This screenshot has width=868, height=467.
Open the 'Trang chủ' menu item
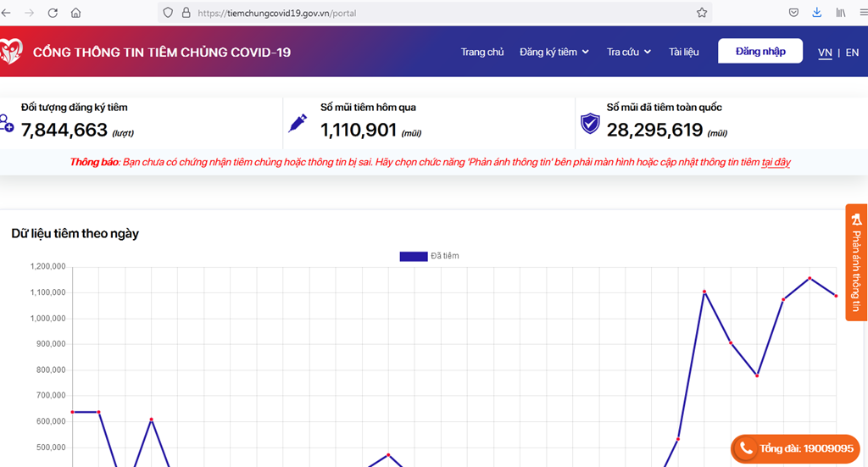pos(482,53)
